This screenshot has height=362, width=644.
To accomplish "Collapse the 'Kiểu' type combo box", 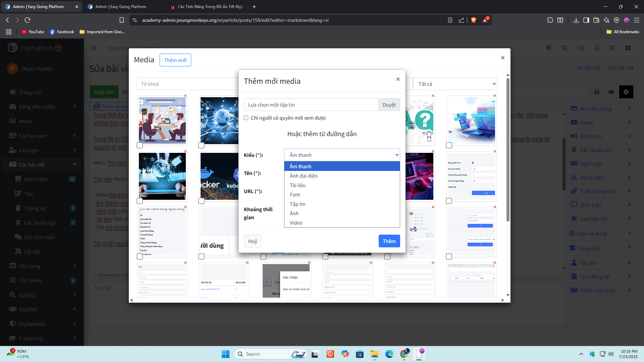I will (342, 155).
